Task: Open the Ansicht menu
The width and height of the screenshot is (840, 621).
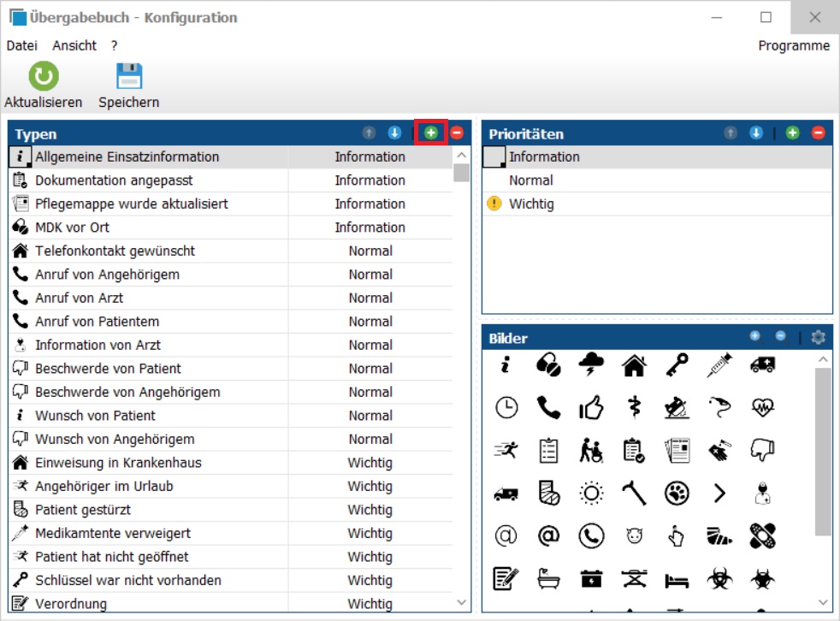Action: 74,45
